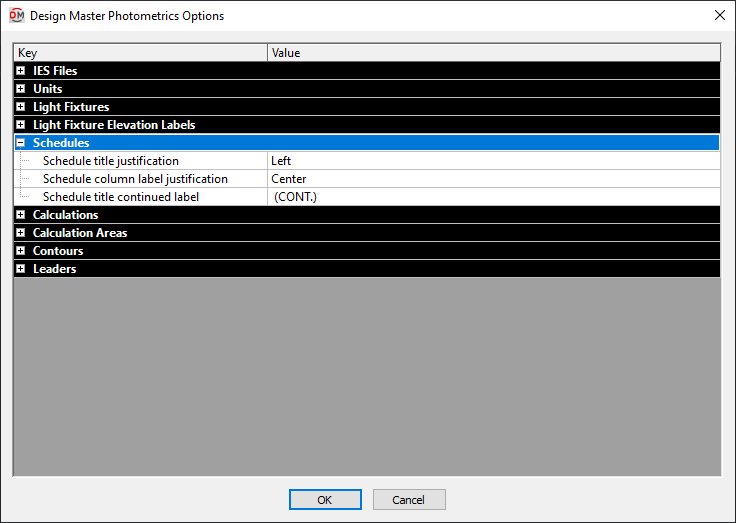
Task: Select the Calculations row label
Action: pyautogui.click(x=65, y=215)
